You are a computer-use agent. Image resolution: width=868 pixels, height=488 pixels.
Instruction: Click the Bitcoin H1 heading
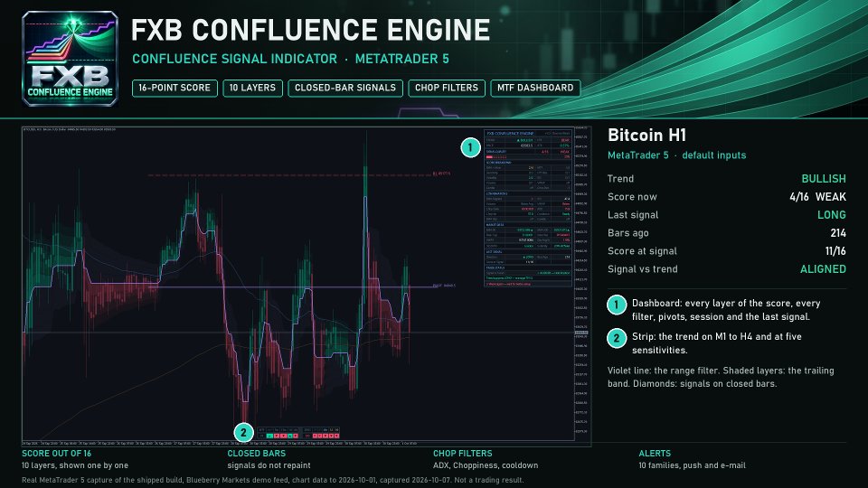pos(646,135)
